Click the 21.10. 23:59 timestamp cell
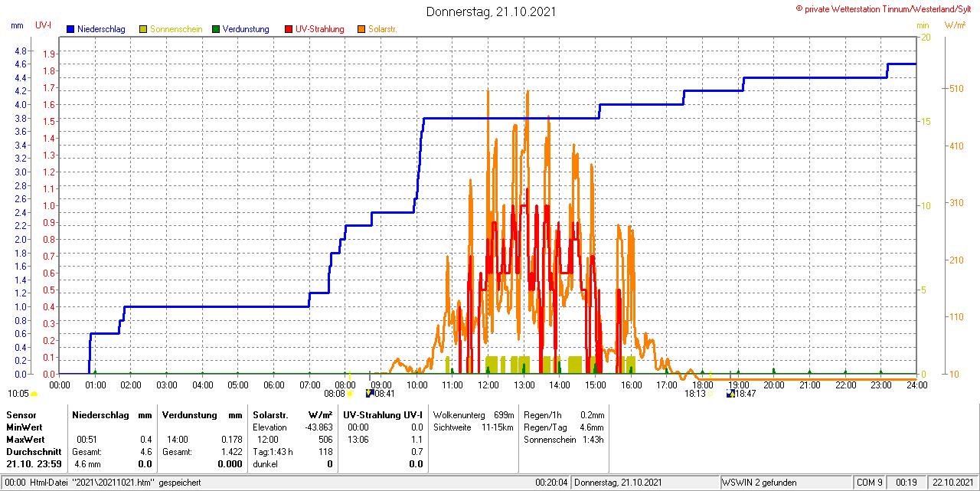The height and width of the screenshot is (491, 980). 34,464
